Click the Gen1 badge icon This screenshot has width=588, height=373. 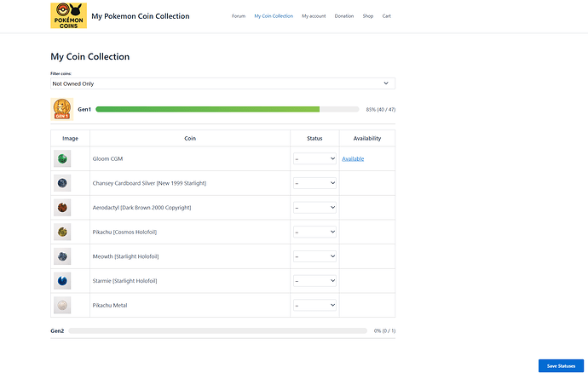coord(62,109)
